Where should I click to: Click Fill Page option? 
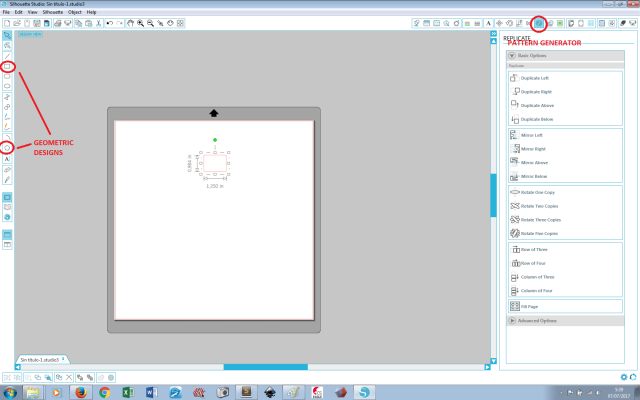point(565,306)
